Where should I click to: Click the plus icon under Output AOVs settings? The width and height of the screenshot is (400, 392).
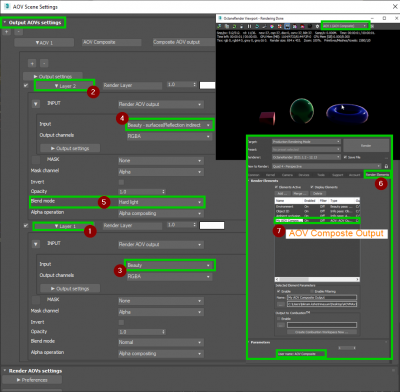(x=7, y=32)
